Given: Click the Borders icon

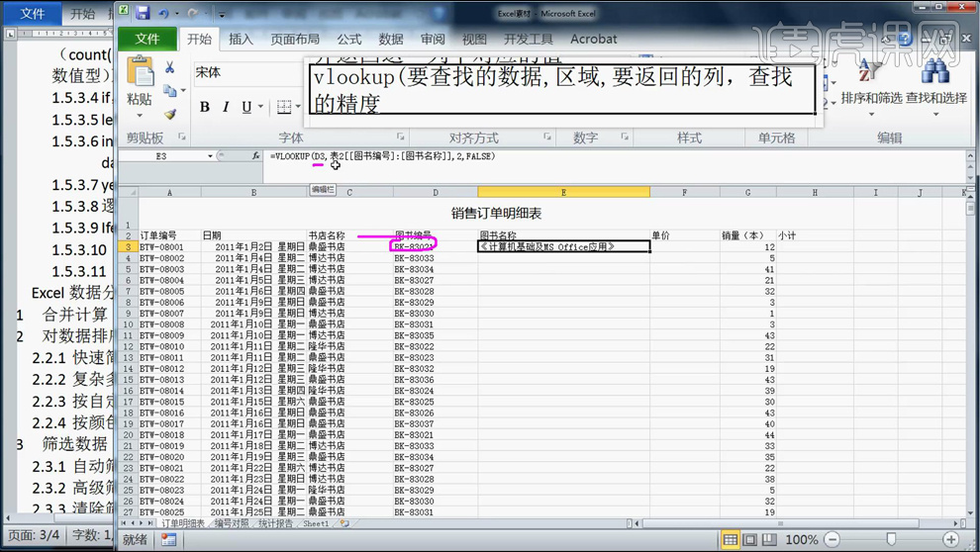Looking at the screenshot, I should [x=284, y=107].
